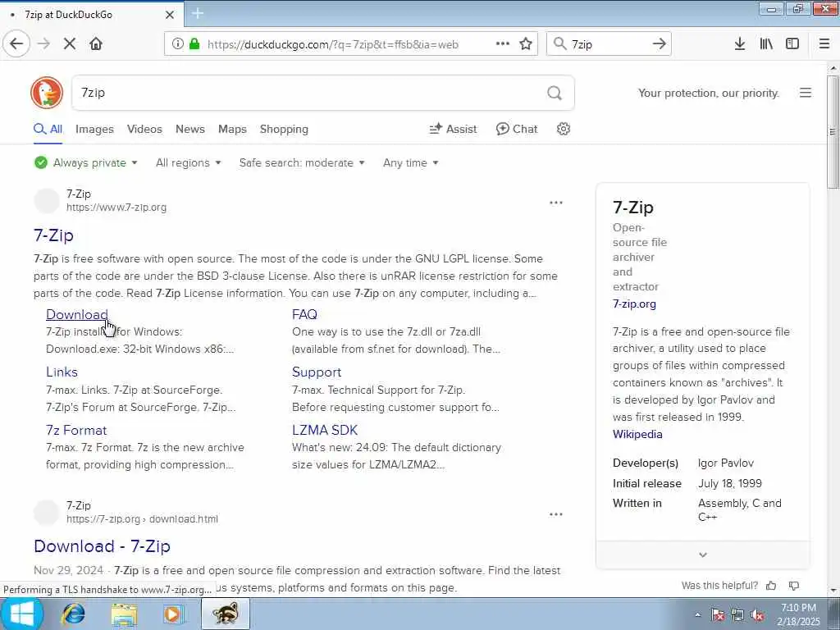Open the All regions dropdown

(188, 162)
